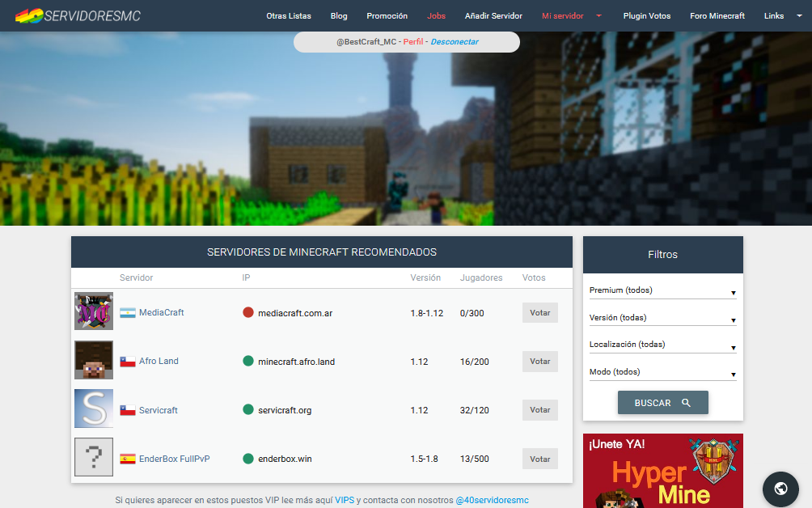Screen dimensions: 812x508
Task: Click the round globe button in the corner
Action: tap(780, 489)
